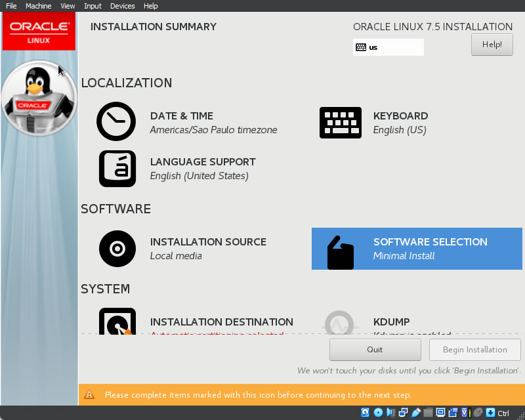This screenshot has width=525, height=420.
Task: Click the window resize grip corner
Action: click(520, 415)
